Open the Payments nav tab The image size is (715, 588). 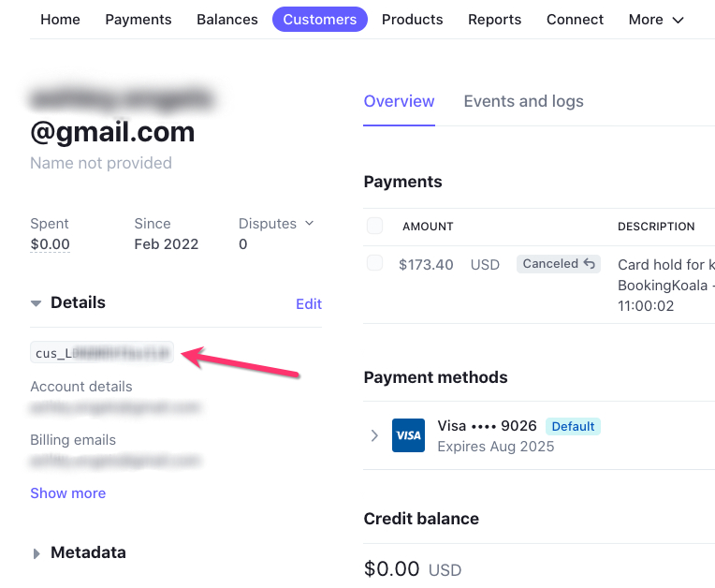pos(139,20)
